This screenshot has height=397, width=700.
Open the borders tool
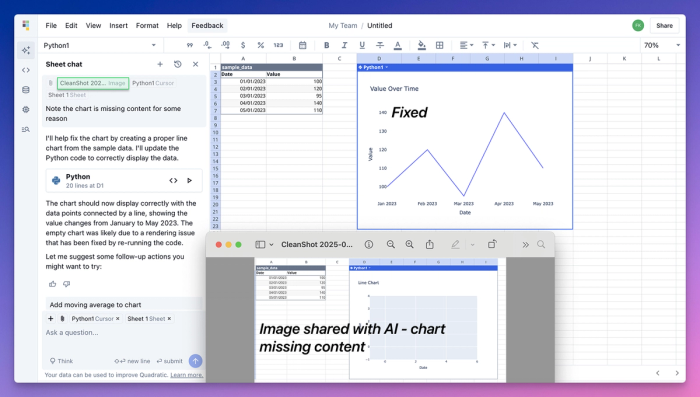439,45
